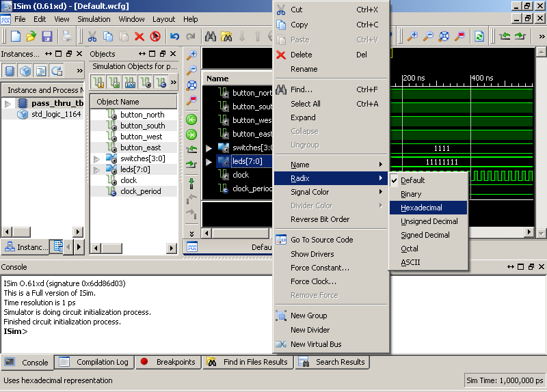The image size is (547, 392).
Task: Click Zoom In in top-right toolbar
Action: 412,37
